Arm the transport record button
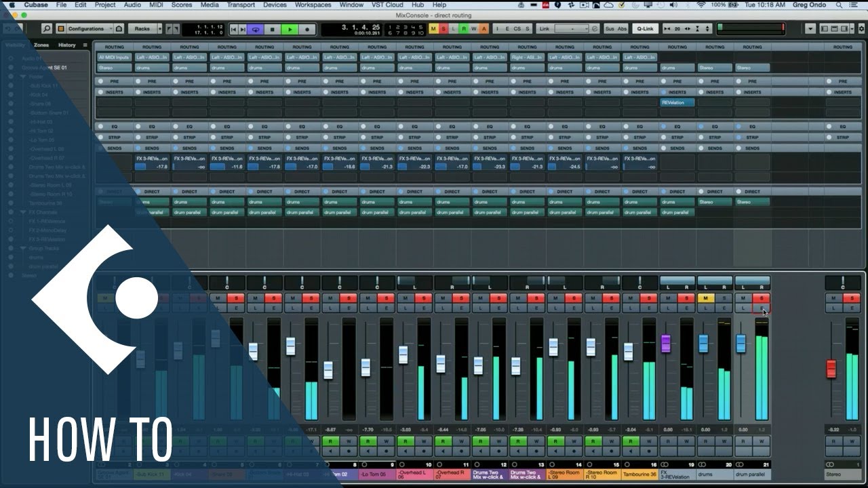868x488 pixels. point(307,29)
